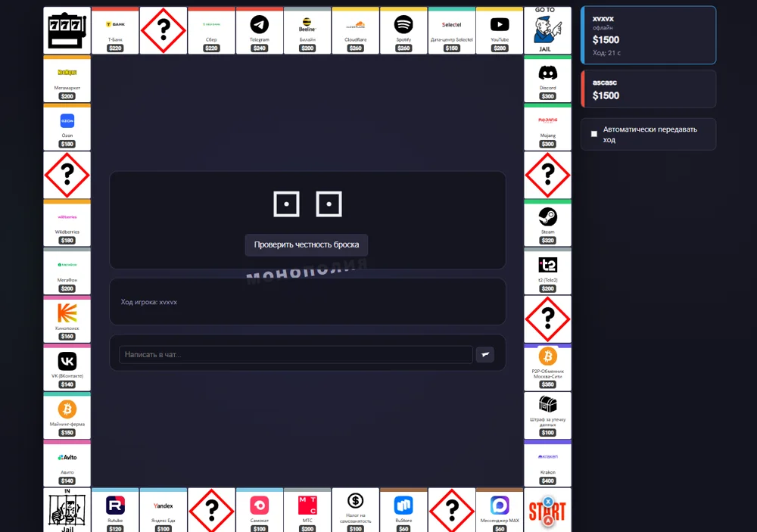
Task: Open the Mojang property tile
Action: [x=547, y=126]
